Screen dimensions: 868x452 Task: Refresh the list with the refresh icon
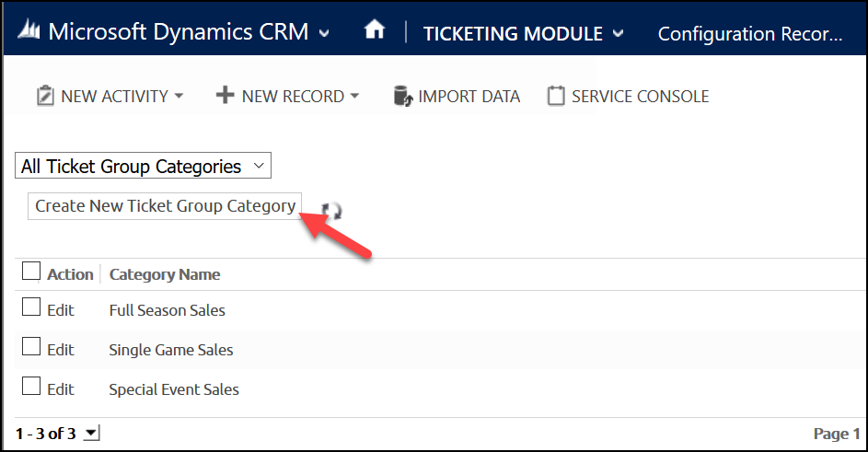click(x=332, y=211)
